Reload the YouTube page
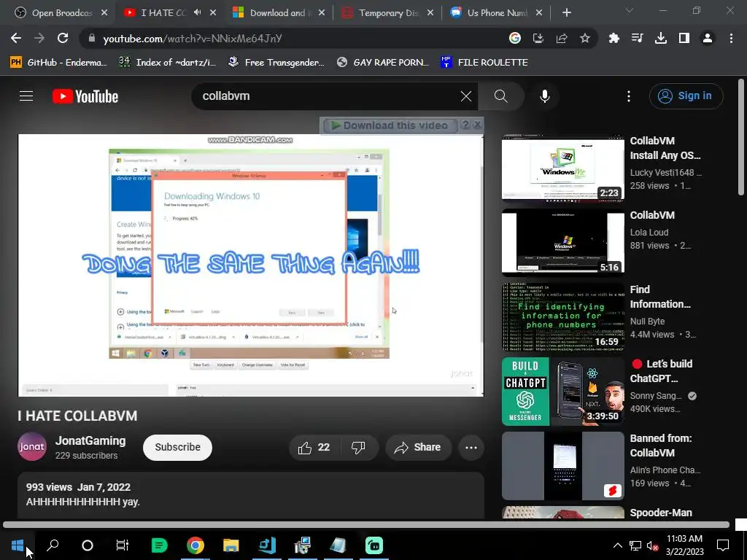This screenshot has height=560, width=747. (x=63, y=38)
